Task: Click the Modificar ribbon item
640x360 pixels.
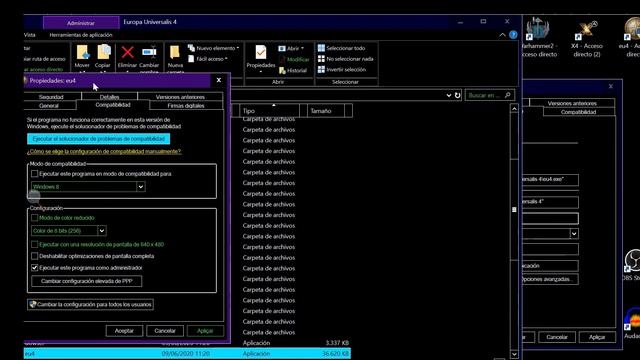Action: (294, 60)
